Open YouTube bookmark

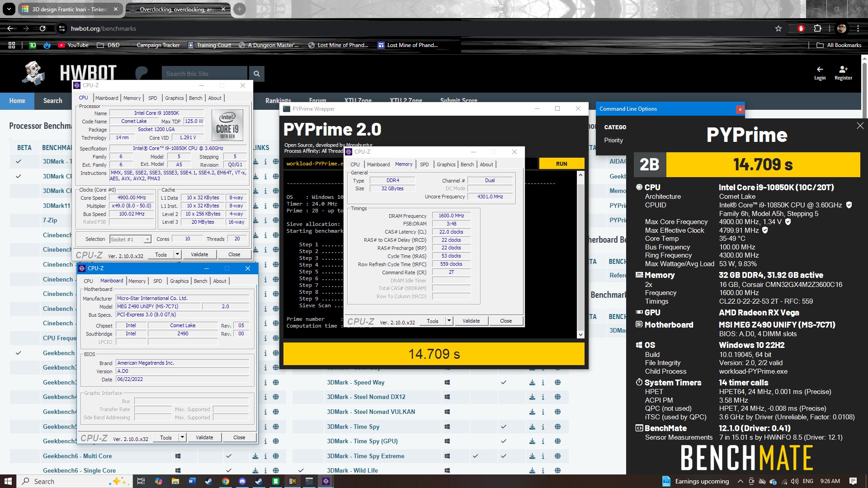pos(73,45)
